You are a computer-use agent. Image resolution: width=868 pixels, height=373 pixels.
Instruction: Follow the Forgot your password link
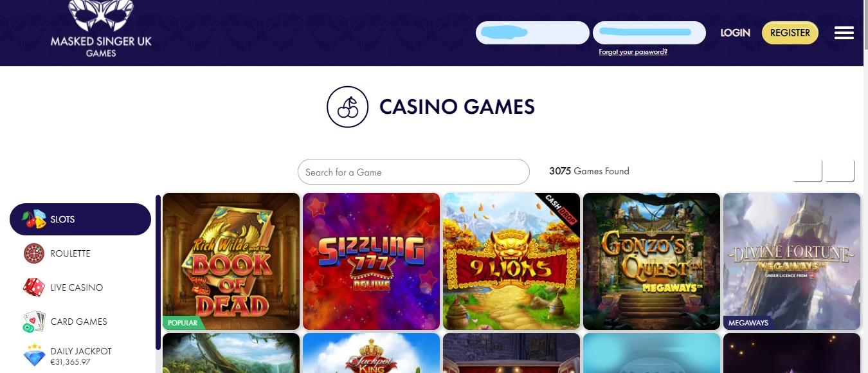633,52
